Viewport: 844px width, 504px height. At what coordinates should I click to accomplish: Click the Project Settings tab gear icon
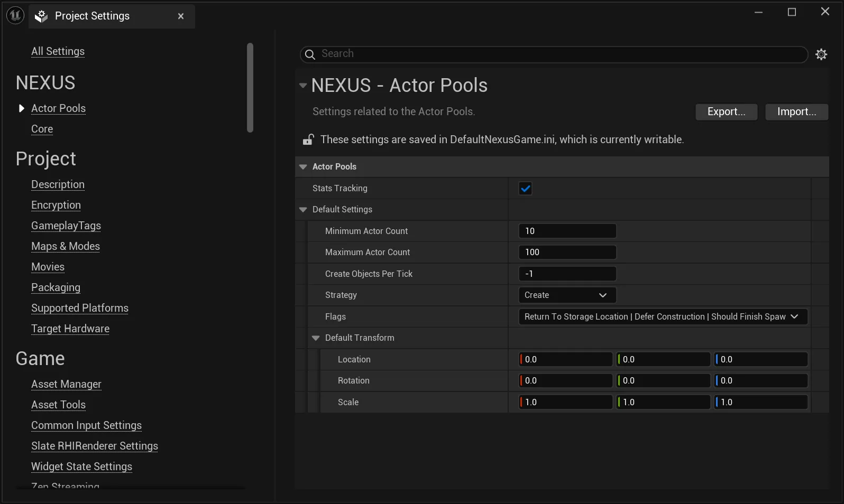pyautogui.click(x=41, y=16)
